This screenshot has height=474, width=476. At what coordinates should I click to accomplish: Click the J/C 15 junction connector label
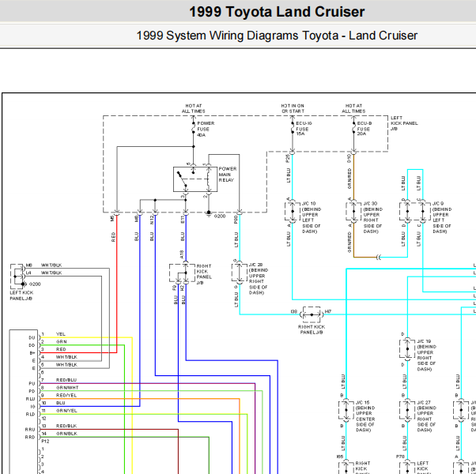coord(365,416)
